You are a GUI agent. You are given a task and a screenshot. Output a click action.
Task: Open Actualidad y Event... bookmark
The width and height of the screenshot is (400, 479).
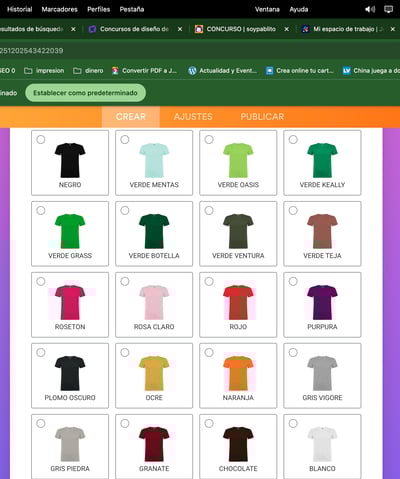coord(222,71)
